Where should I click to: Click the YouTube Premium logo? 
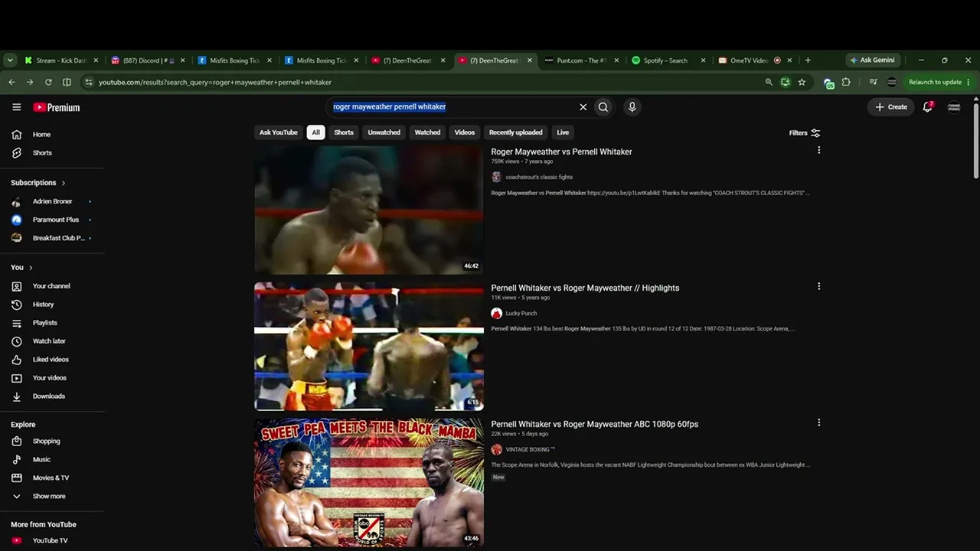pyautogui.click(x=57, y=107)
